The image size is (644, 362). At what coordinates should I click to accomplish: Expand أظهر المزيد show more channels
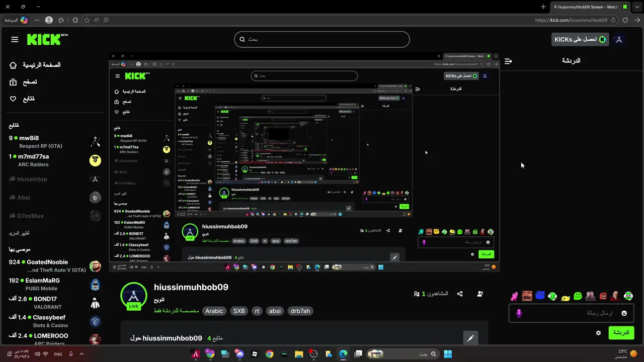pyautogui.click(x=19, y=233)
